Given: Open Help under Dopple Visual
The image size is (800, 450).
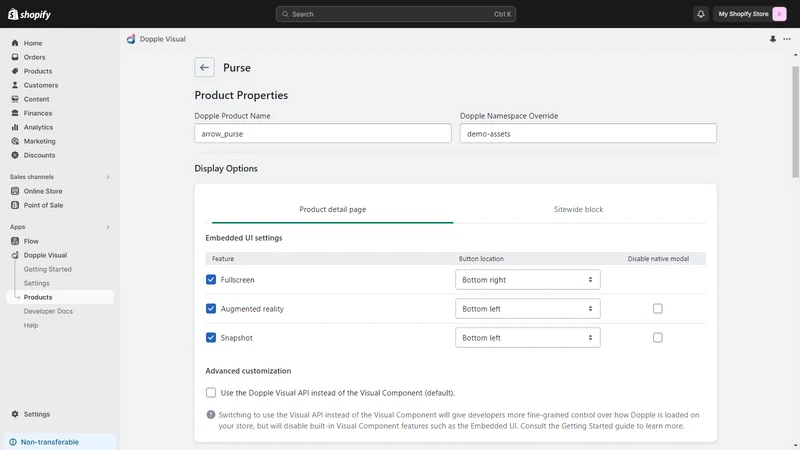Looking at the screenshot, I should point(31,325).
